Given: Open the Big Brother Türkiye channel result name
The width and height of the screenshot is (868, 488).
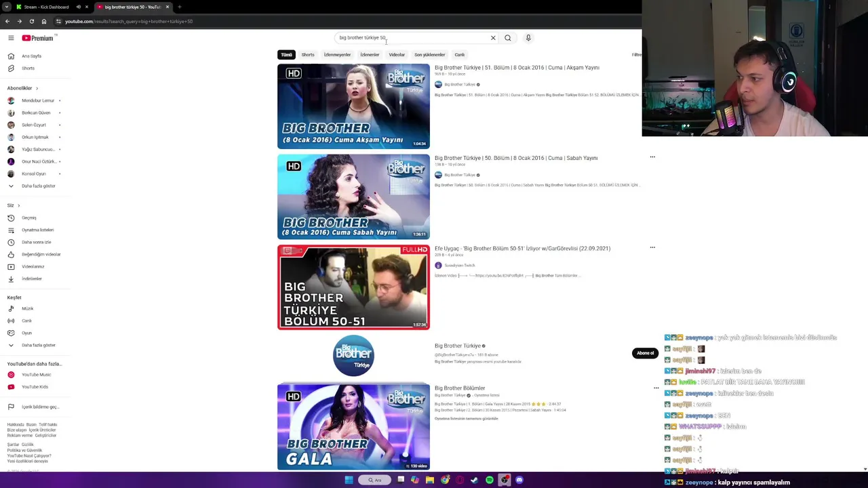Looking at the screenshot, I should 458,346.
